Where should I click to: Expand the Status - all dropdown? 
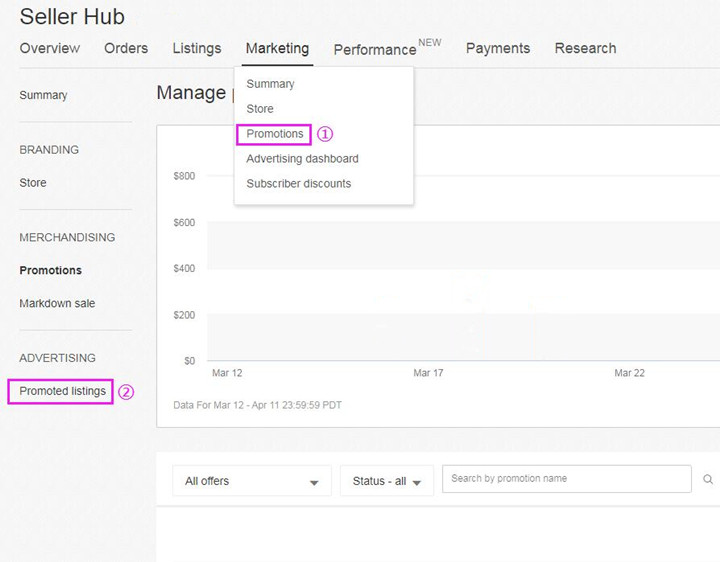click(387, 481)
